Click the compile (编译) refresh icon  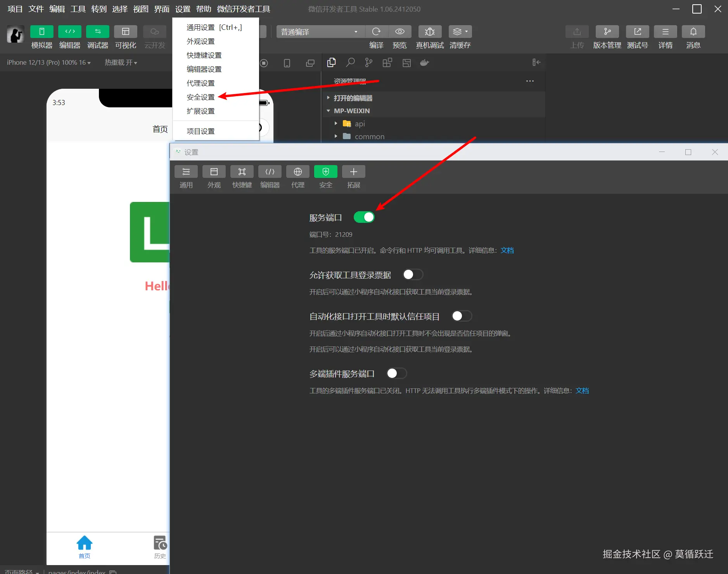pyautogui.click(x=376, y=32)
